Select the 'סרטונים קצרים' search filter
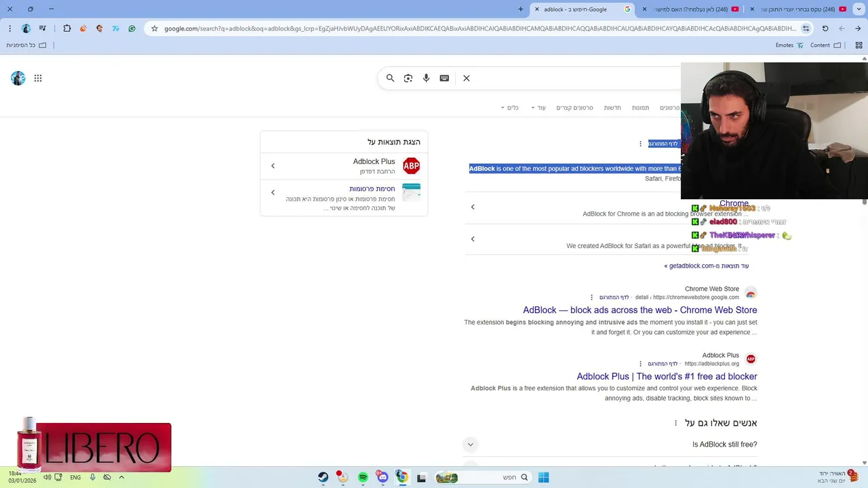Image resolution: width=868 pixels, height=488 pixels. (574, 108)
